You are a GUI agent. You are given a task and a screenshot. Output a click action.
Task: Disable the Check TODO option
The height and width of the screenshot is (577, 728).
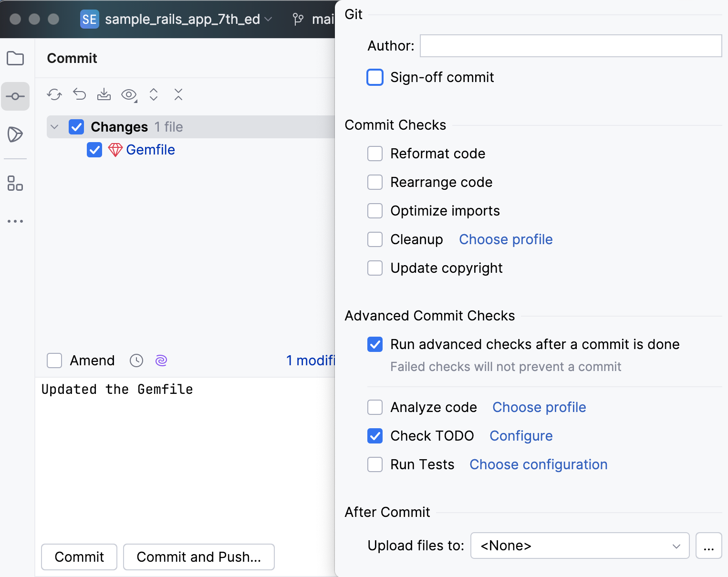click(375, 436)
